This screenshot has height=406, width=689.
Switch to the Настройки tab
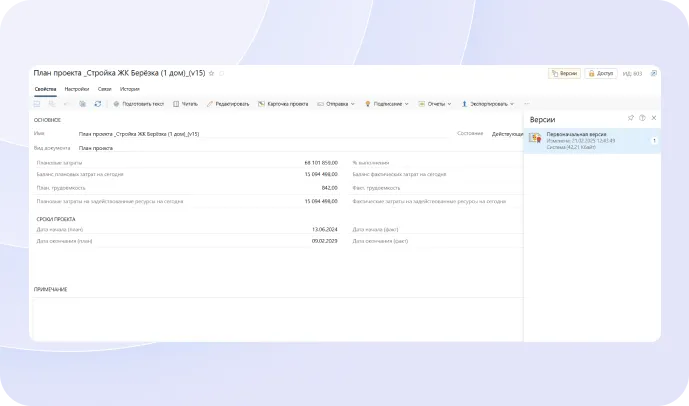(77, 89)
